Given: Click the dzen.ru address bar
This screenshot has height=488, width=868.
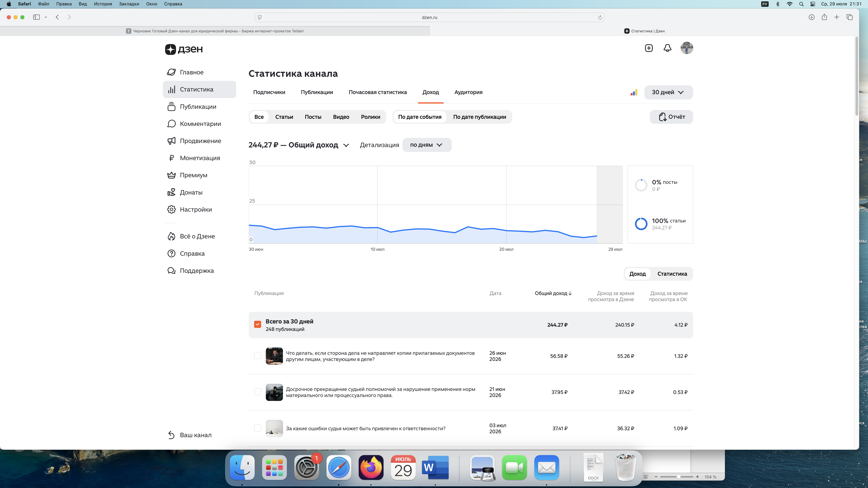Looking at the screenshot, I should click(x=429, y=17).
